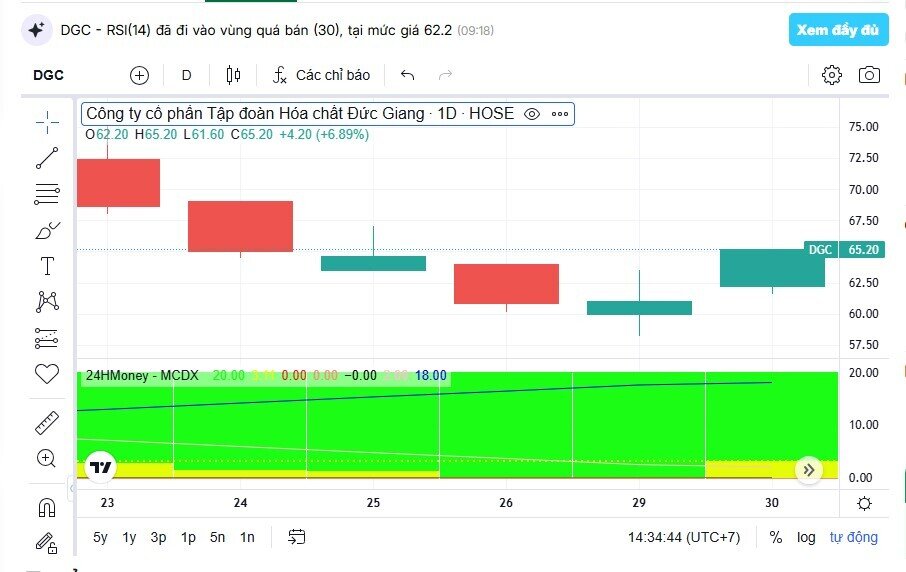Click the +4.20 (+6.89%) change value
The height and width of the screenshot is (572, 906).
(324, 135)
